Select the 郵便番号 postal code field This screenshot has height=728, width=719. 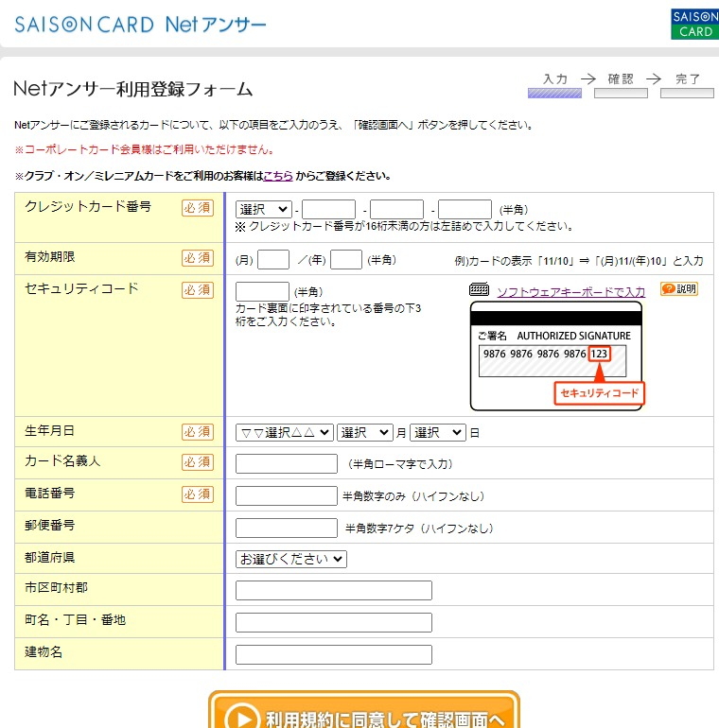coord(287,528)
